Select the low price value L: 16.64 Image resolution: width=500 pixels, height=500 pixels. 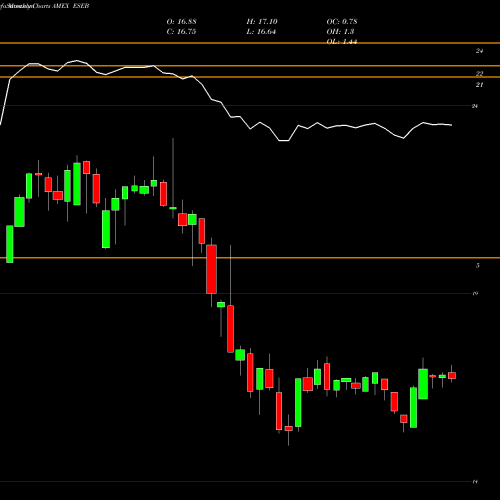click(261, 32)
